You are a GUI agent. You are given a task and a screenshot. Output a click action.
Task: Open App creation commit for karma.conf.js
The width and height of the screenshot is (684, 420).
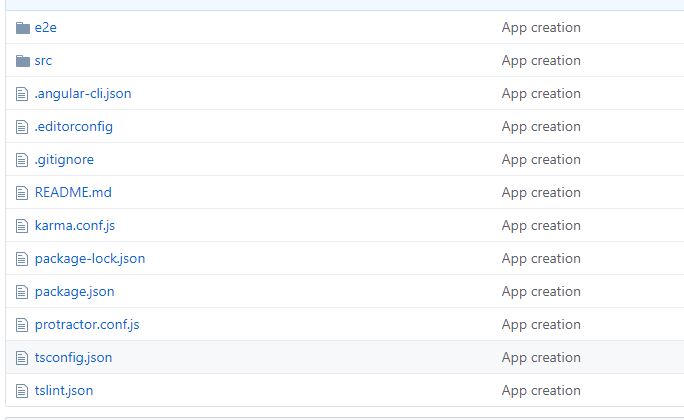pyautogui.click(x=541, y=226)
